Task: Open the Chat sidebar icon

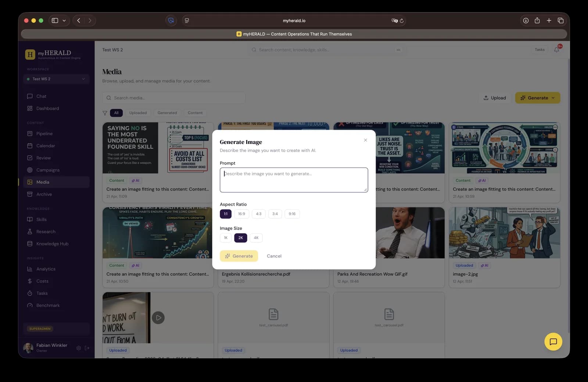Action: click(30, 96)
